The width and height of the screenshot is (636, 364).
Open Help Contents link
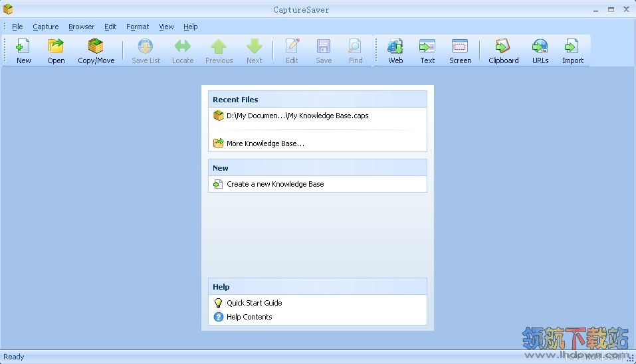(x=249, y=317)
